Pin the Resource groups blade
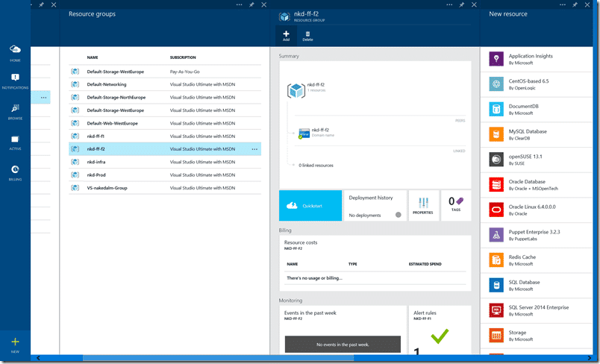This screenshot has height=364, width=600. click(251, 4)
